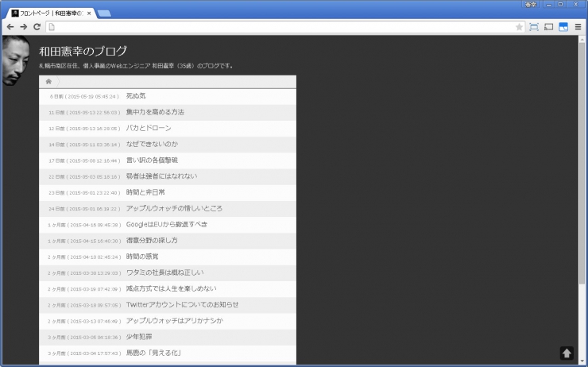Viewport: 588px width, 367px height.
Task: Open the post 得意分野の探し方
Action: 152,241
